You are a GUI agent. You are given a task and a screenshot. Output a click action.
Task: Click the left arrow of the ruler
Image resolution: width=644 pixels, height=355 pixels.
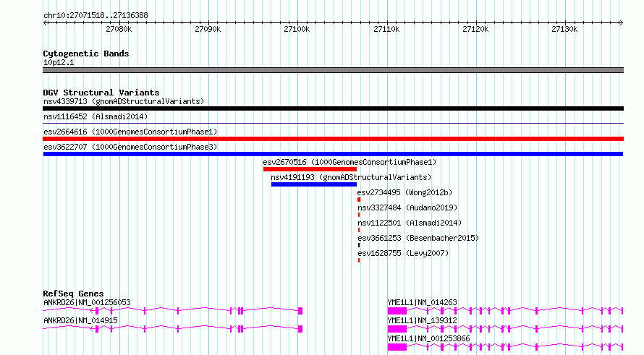(x=45, y=22)
